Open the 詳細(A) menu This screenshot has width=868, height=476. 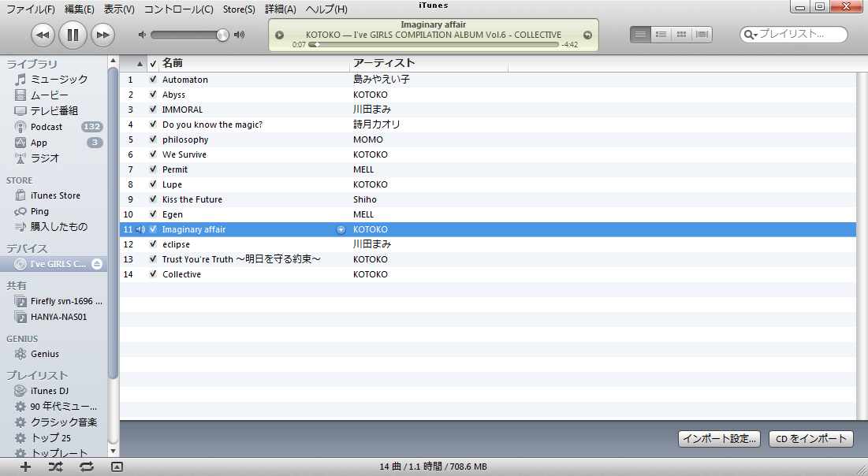(281, 9)
